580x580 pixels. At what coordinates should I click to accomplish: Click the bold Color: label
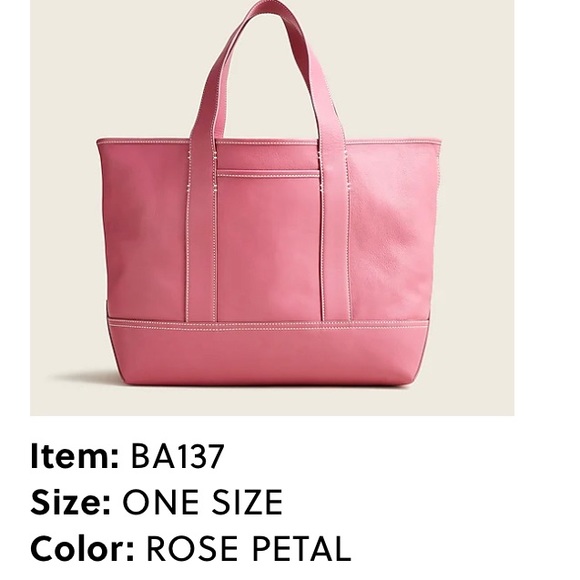click(82, 548)
